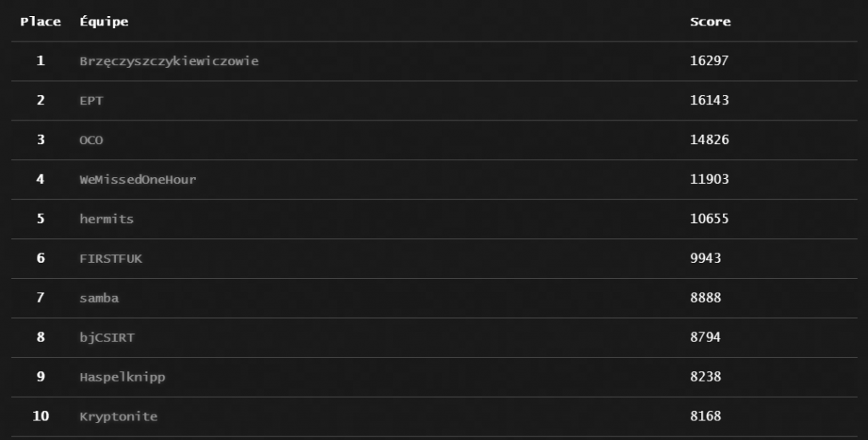The image size is (868, 440).
Task: Click the Brzęczyszczykiewiczowie team name
Action: coord(169,61)
